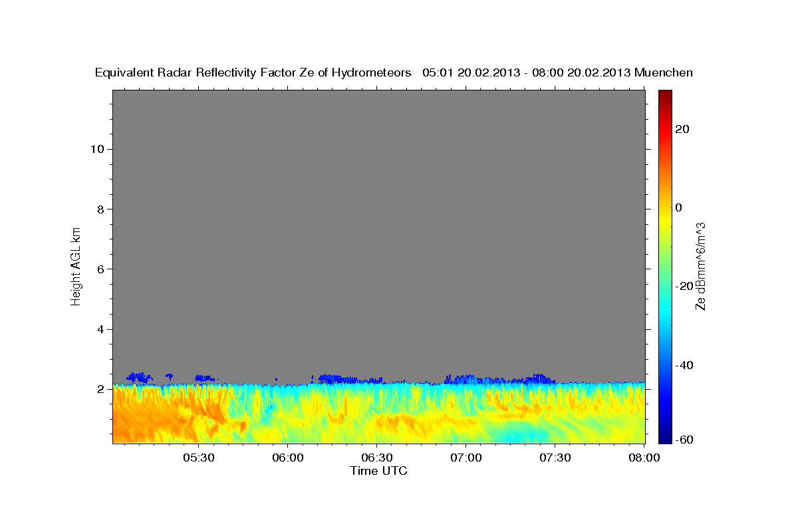Click the colorbar label -40
Image resolution: width=798 pixels, height=532 pixels.
point(683,365)
